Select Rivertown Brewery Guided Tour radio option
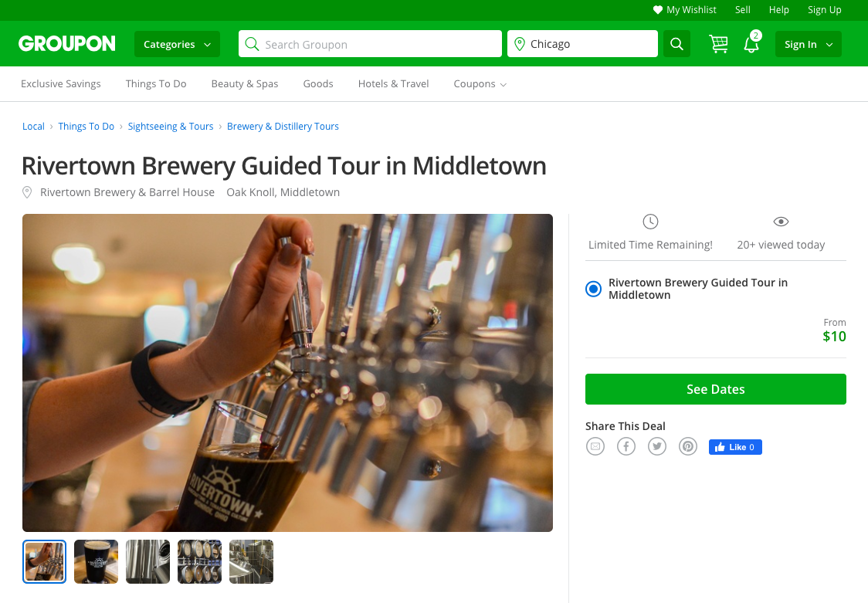The height and width of the screenshot is (603, 868). click(x=593, y=289)
